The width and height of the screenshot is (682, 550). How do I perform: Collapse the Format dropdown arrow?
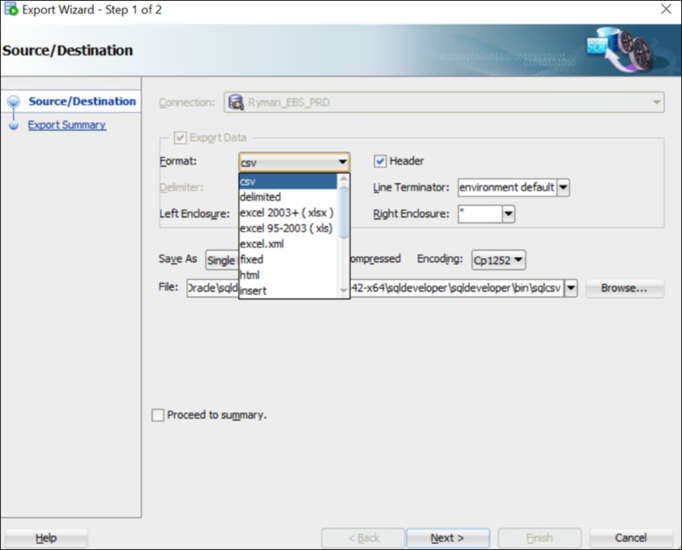[x=342, y=162]
